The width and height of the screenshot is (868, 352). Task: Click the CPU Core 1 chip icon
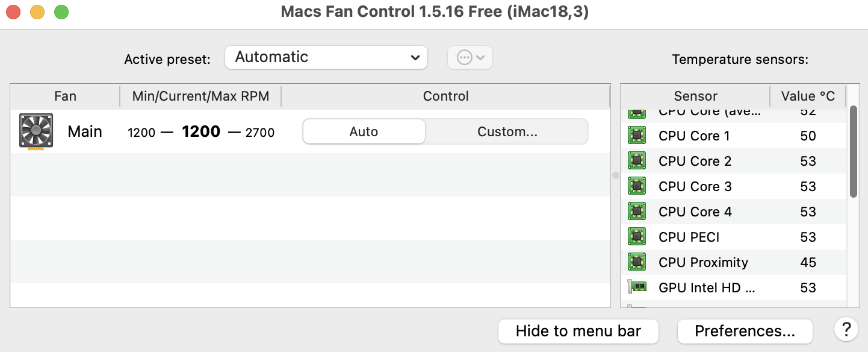pos(637,136)
